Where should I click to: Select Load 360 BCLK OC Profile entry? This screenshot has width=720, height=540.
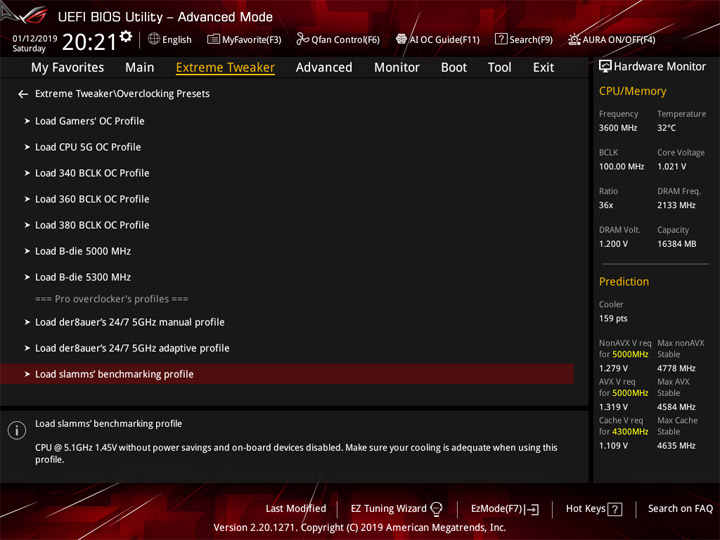[92, 199]
